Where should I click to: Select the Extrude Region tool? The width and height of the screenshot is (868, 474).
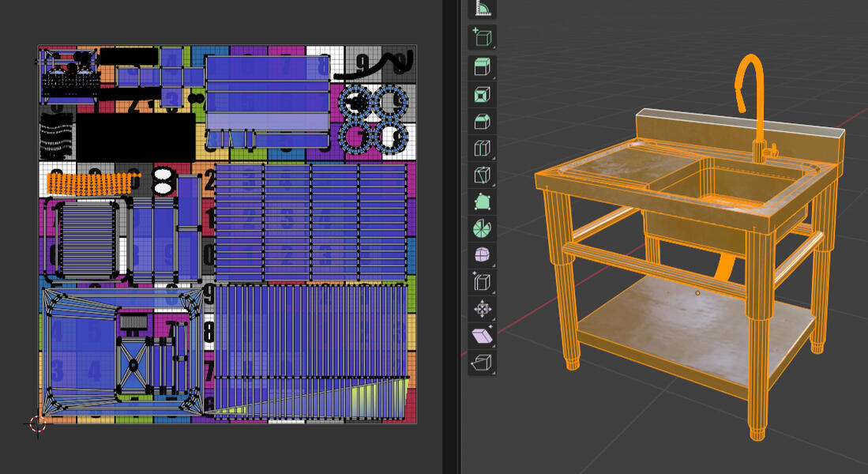tap(482, 67)
